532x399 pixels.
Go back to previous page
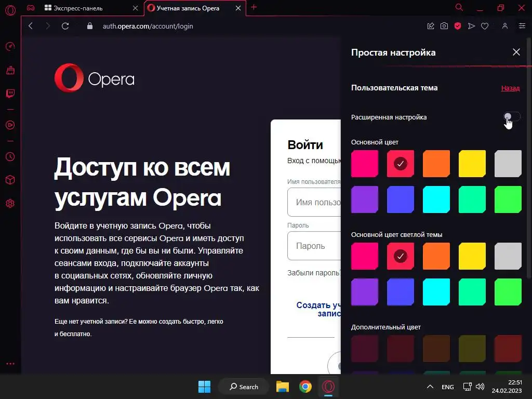pyautogui.click(x=31, y=26)
